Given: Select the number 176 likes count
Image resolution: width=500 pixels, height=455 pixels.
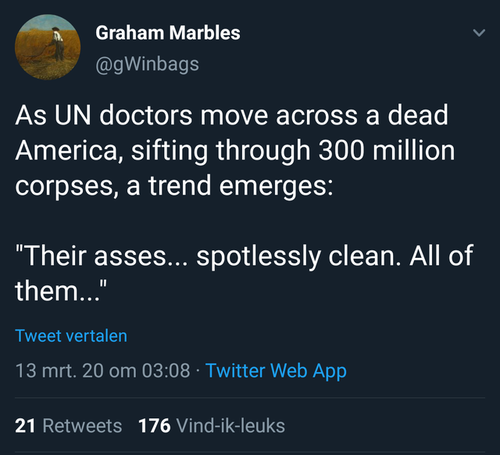Looking at the screenshot, I should click(154, 426).
